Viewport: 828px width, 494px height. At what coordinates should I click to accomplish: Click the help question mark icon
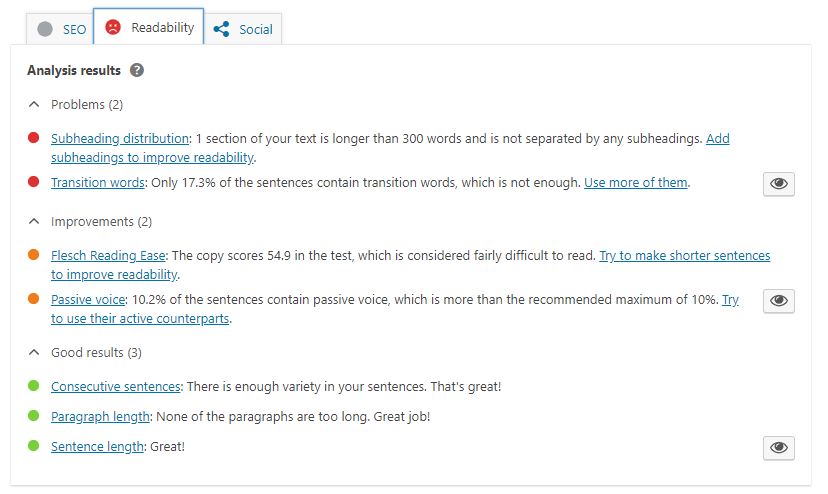pos(137,70)
